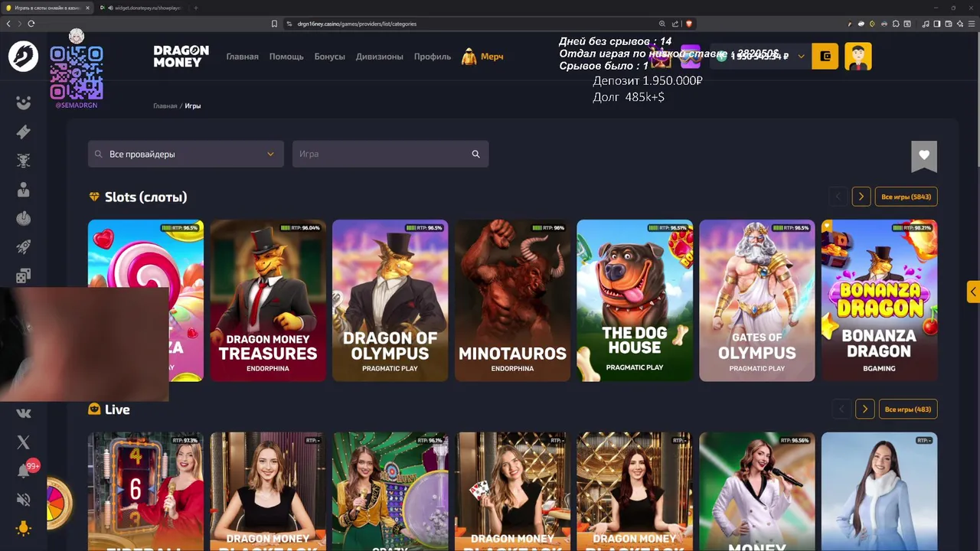Click the Brave shields lion icon
This screenshot has height=551, width=980.
tap(689, 24)
